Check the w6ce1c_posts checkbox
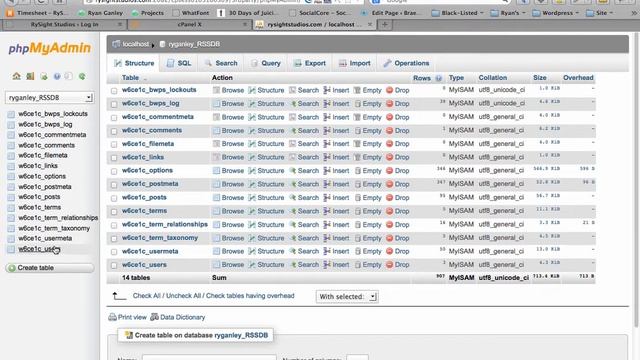 [x=114, y=198]
